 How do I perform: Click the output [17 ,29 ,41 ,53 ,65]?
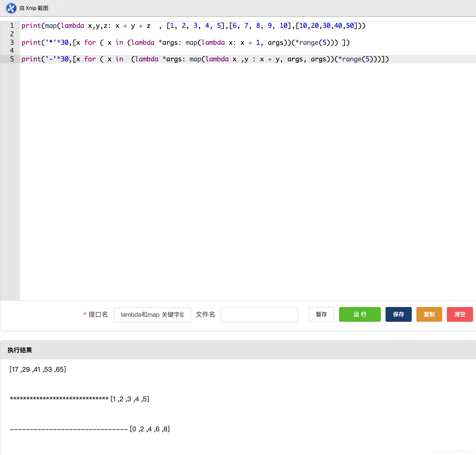coord(38,369)
